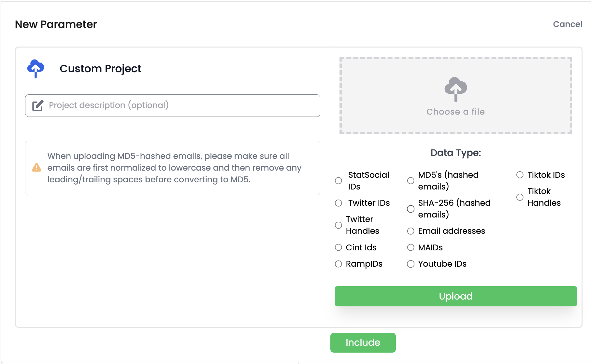Click the Custom Project title
This screenshot has height=364, width=591.
click(100, 69)
